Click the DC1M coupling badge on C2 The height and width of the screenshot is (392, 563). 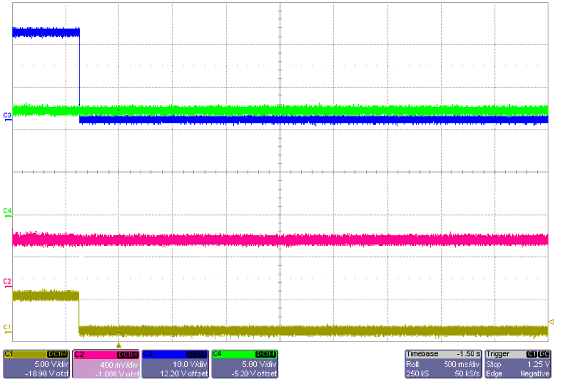point(128,355)
